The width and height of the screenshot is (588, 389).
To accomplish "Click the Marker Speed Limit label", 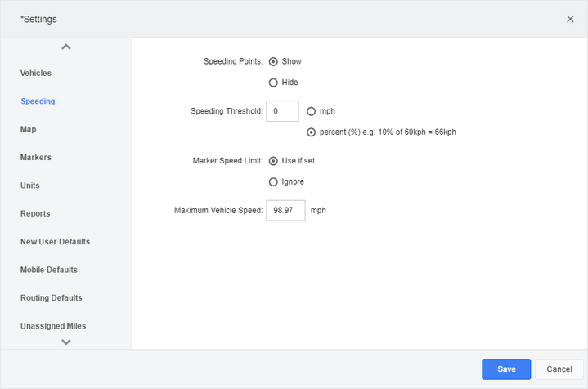I will point(227,161).
